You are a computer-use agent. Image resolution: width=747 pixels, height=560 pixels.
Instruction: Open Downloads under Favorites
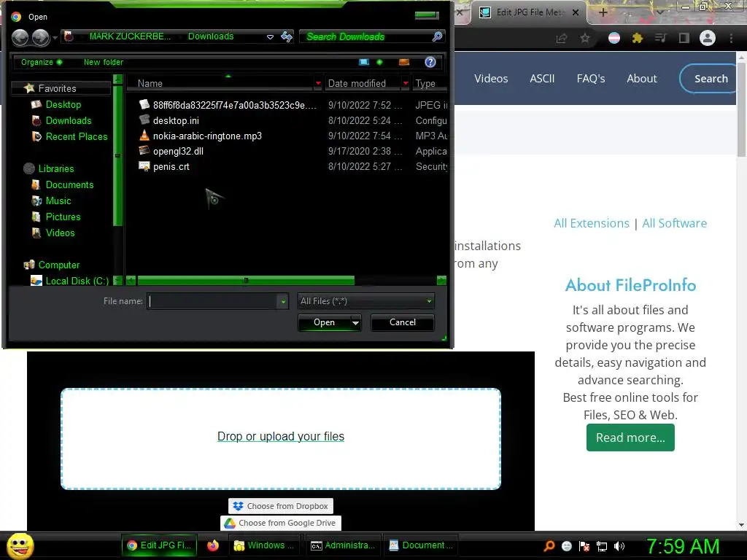tap(69, 120)
